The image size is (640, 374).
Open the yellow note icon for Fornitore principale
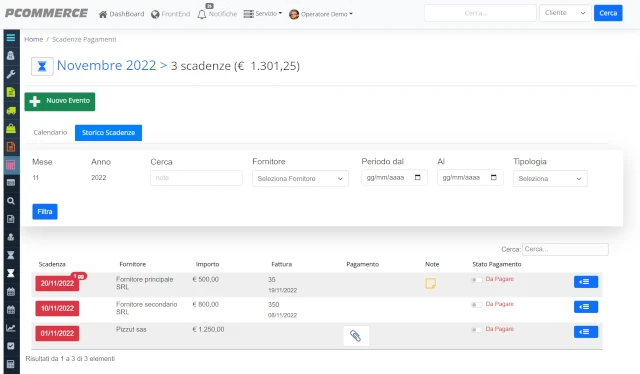pos(430,283)
